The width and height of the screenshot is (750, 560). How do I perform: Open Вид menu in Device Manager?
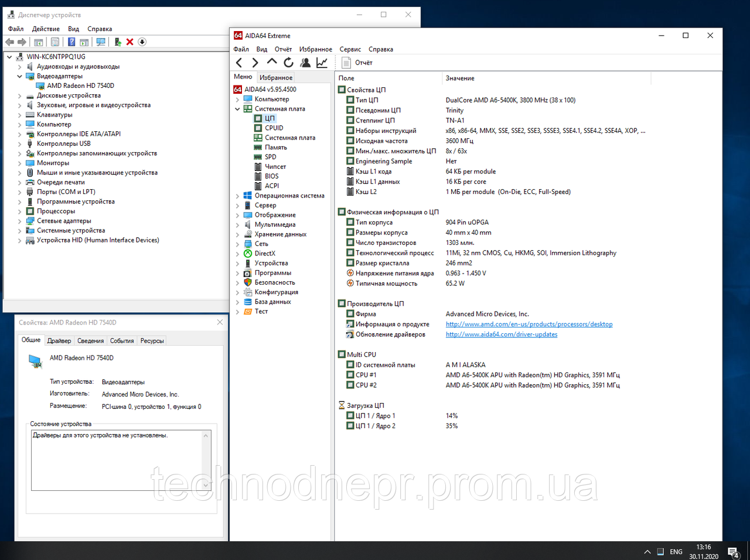[x=73, y=29]
